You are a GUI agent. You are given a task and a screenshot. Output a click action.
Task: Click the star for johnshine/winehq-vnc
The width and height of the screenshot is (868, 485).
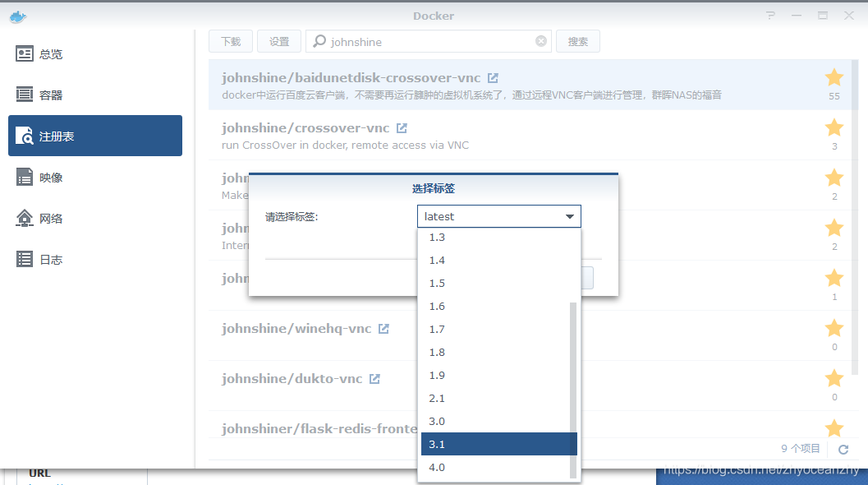pyautogui.click(x=834, y=328)
